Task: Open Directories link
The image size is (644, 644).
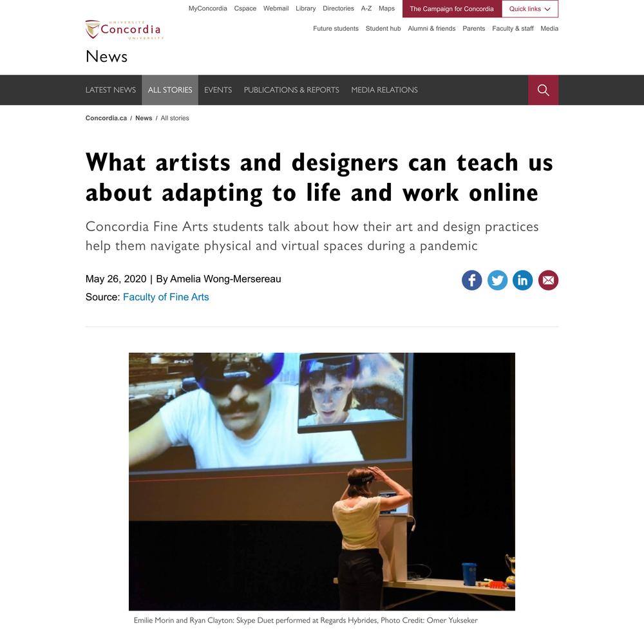Action: [x=338, y=8]
